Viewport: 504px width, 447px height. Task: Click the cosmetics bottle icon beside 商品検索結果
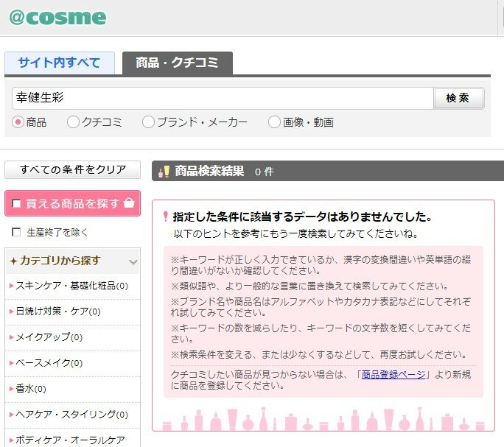click(x=165, y=172)
